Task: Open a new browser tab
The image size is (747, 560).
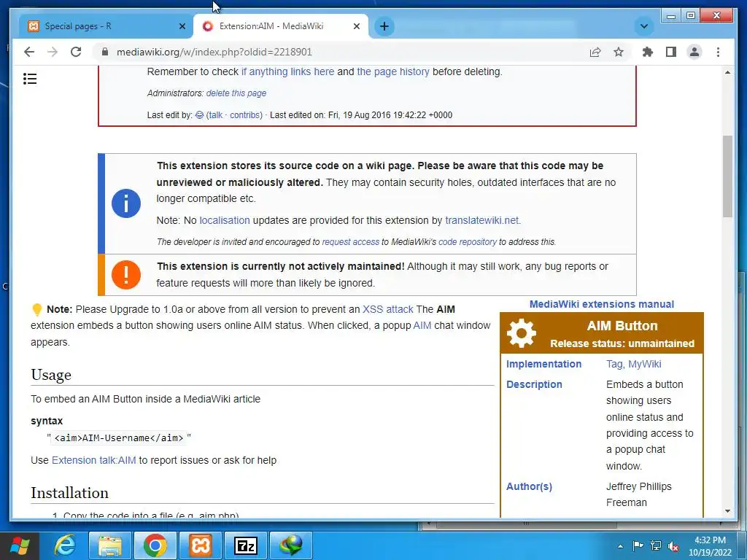Action: tap(384, 26)
